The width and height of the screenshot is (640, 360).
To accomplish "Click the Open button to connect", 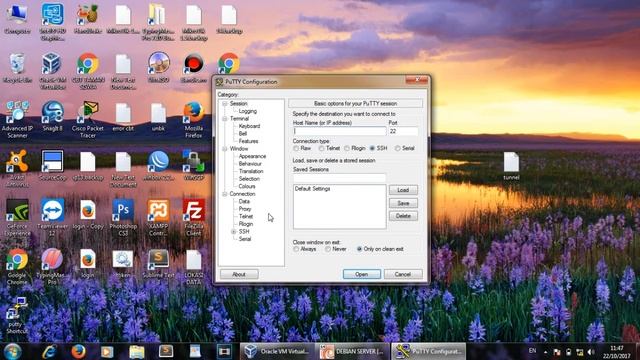I will (362, 274).
